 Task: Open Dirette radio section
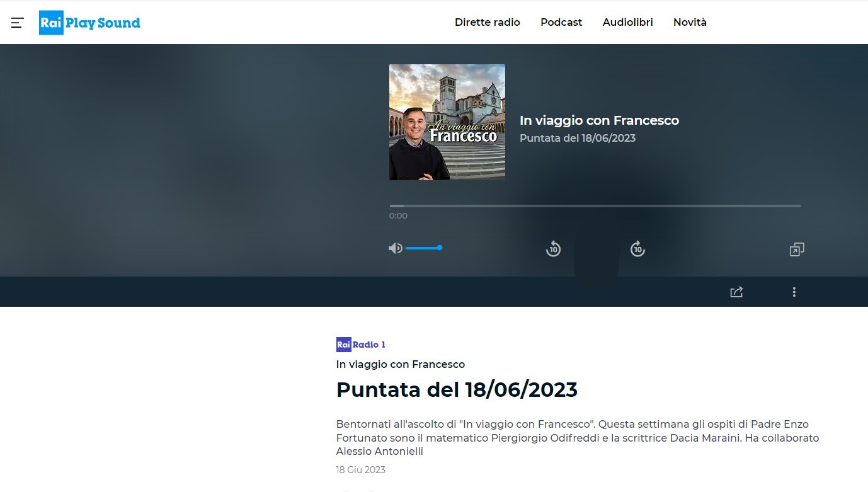(488, 22)
